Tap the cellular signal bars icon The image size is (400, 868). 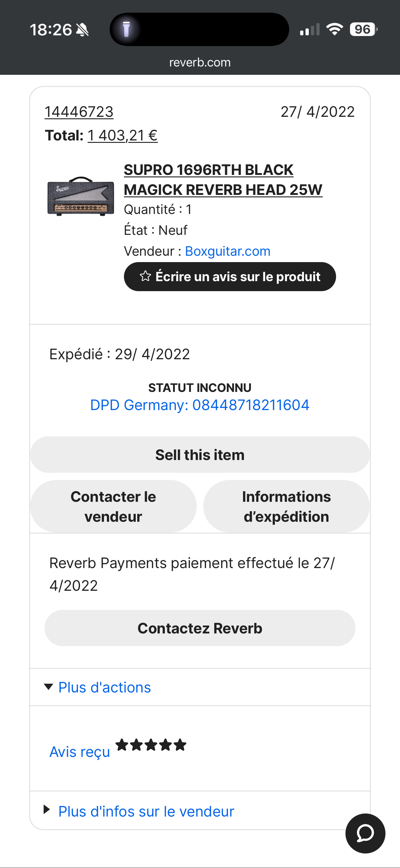click(310, 30)
